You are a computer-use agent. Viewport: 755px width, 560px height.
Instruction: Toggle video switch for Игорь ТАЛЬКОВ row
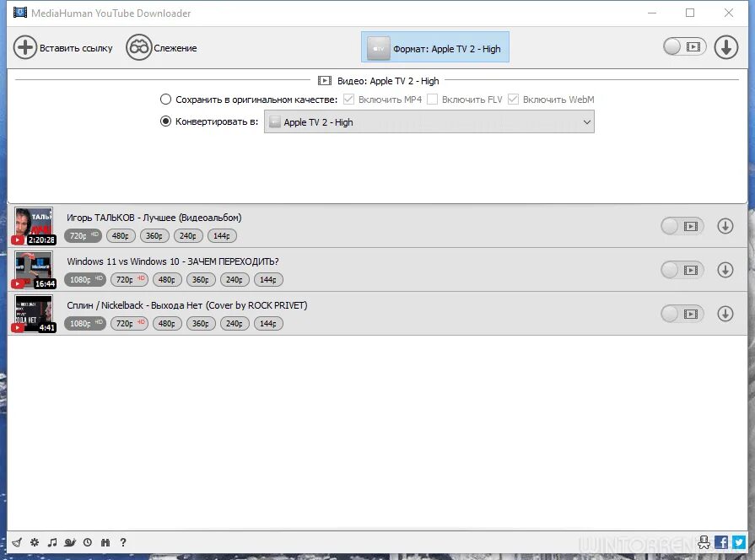point(682,226)
